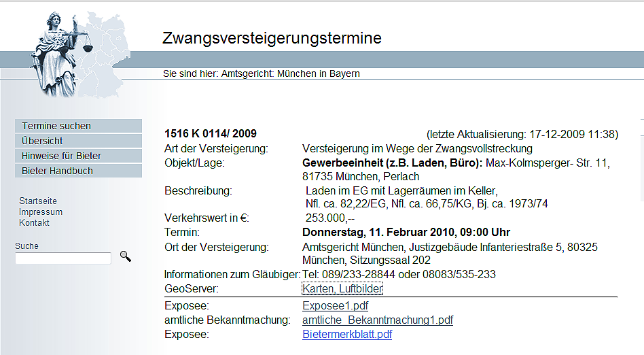644x355 pixels.
Task: Click the Zwangsversteigerungstermine page heading
Action: (x=272, y=38)
